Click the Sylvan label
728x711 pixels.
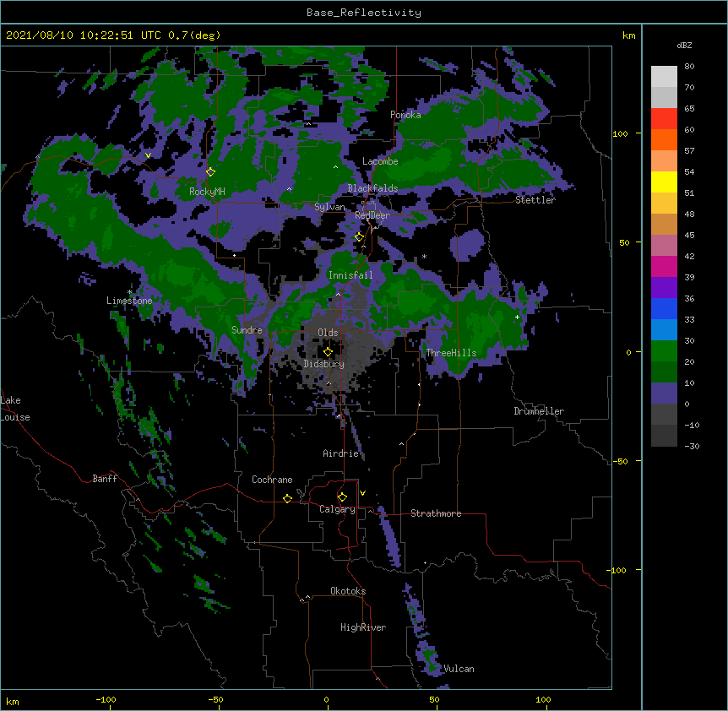coord(329,207)
